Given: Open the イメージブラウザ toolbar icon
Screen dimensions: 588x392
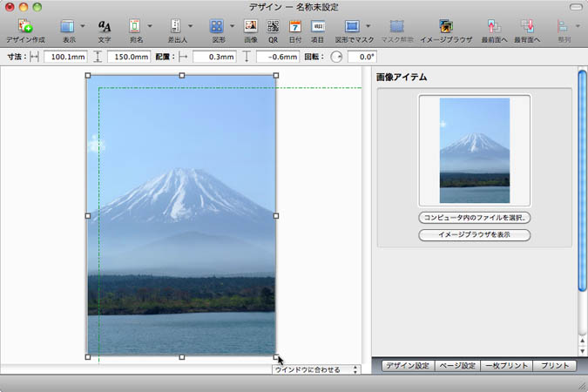Looking at the screenshot, I should [x=446, y=27].
